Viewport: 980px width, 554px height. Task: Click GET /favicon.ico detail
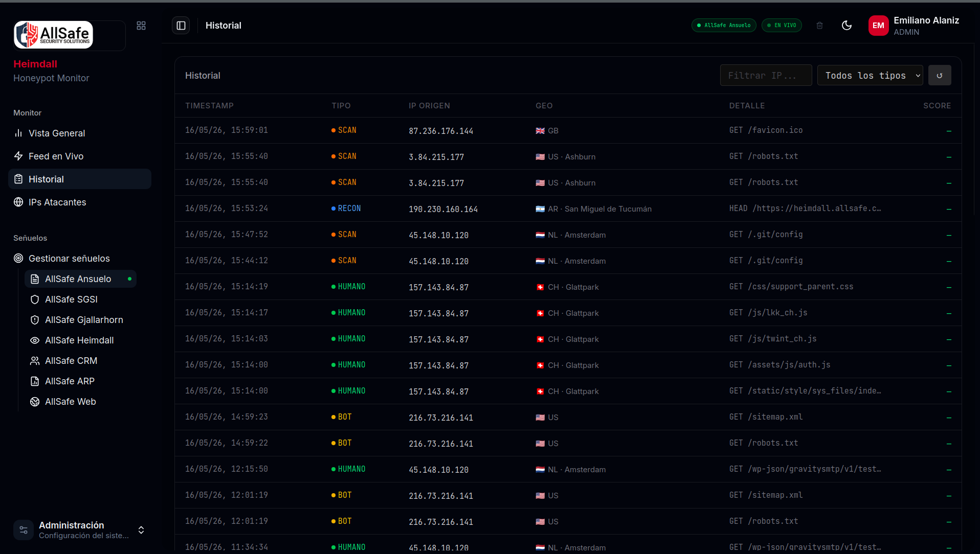tap(766, 130)
